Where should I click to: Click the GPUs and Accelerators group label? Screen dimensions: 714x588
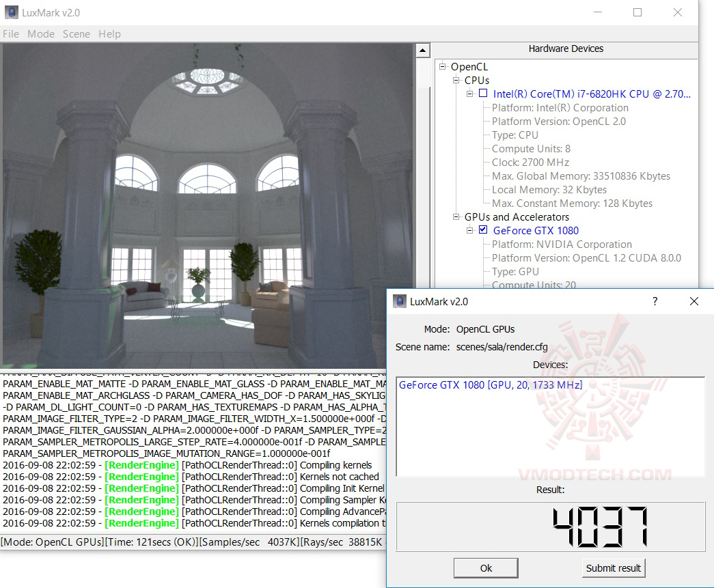[x=517, y=217]
